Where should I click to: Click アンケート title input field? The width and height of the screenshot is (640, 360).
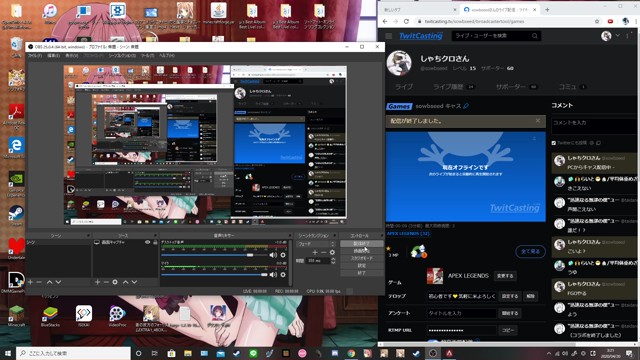tap(461, 313)
